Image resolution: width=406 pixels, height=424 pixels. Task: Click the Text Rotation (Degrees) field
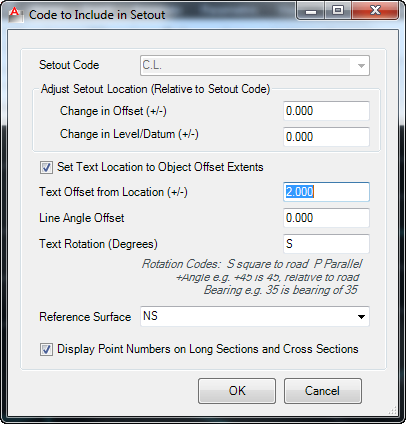tap(326, 244)
